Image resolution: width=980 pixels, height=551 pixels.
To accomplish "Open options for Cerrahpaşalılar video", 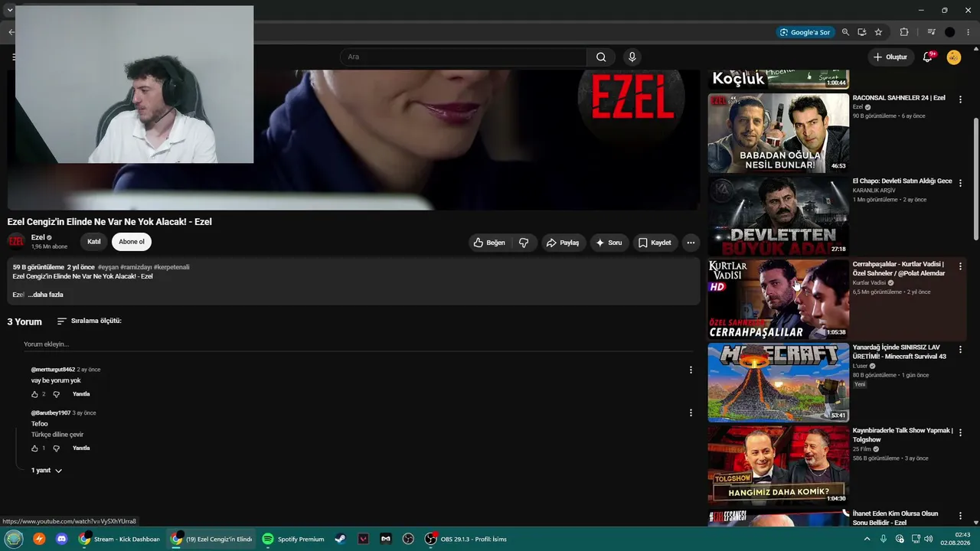I will click(x=960, y=266).
